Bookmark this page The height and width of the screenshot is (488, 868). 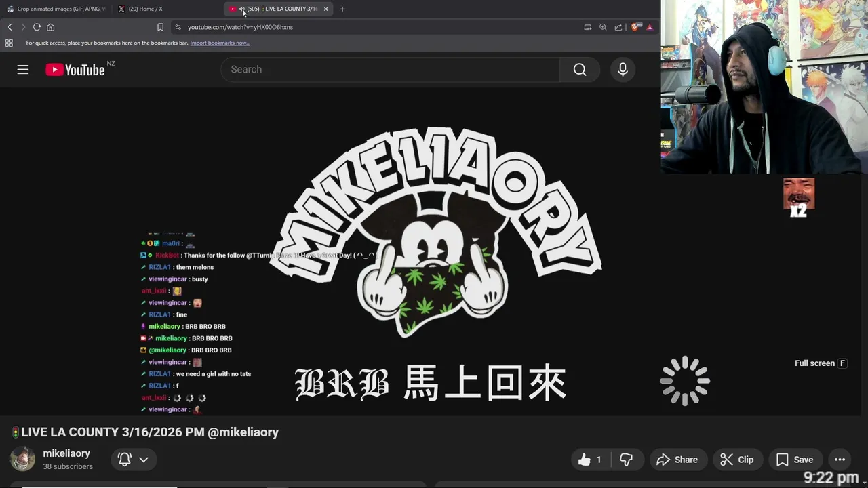point(160,27)
